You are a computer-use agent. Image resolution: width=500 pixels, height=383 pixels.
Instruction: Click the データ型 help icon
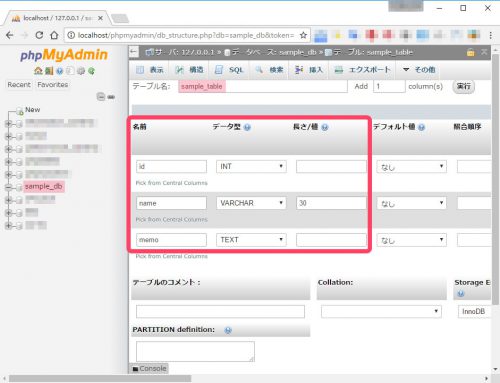click(x=247, y=127)
